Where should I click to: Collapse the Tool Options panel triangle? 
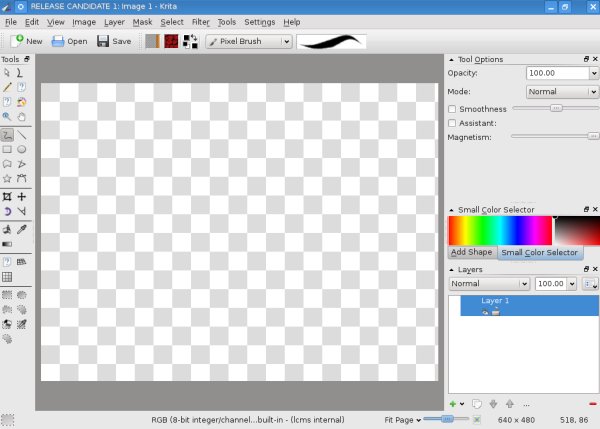(x=452, y=60)
